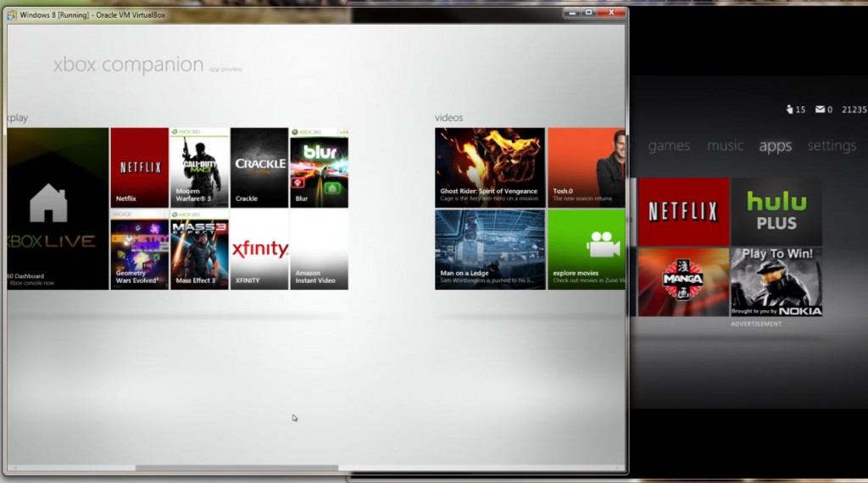Image resolution: width=868 pixels, height=483 pixels.
Task: Open the Xbox Live home dashboard tile
Action: point(58,208)
